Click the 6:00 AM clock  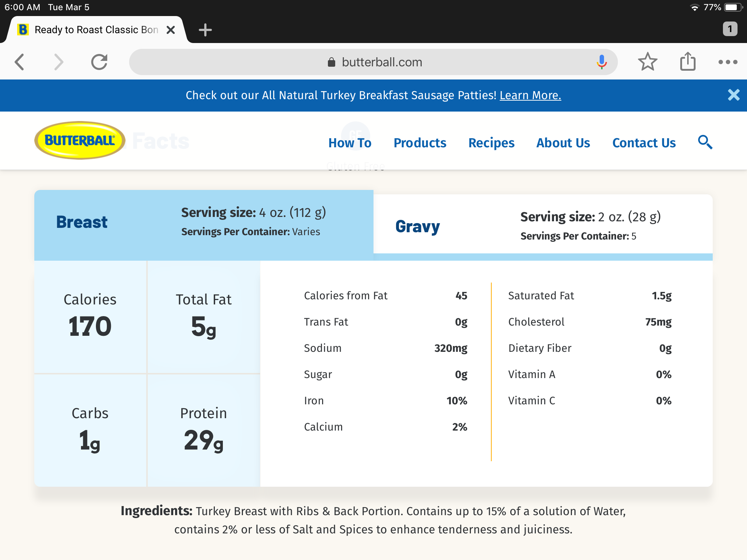(x=22, y=7)
